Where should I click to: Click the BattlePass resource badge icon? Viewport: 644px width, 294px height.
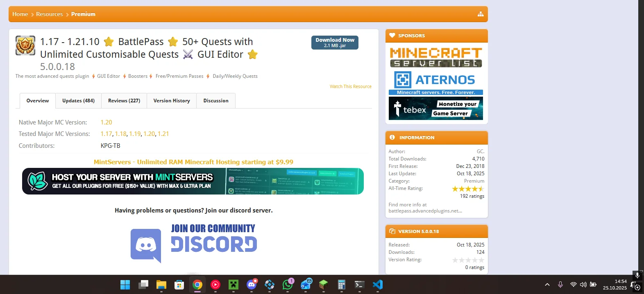pos(25,45)
